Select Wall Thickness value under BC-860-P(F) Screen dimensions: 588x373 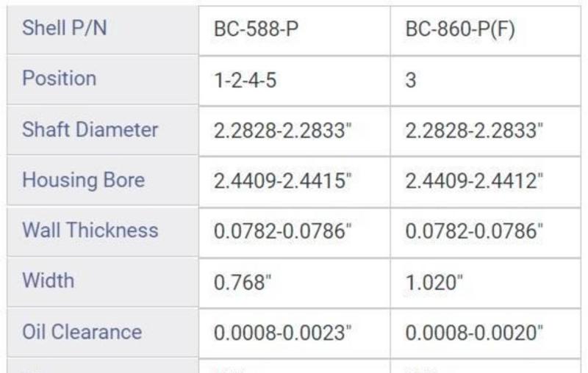[x=474, y=231]
